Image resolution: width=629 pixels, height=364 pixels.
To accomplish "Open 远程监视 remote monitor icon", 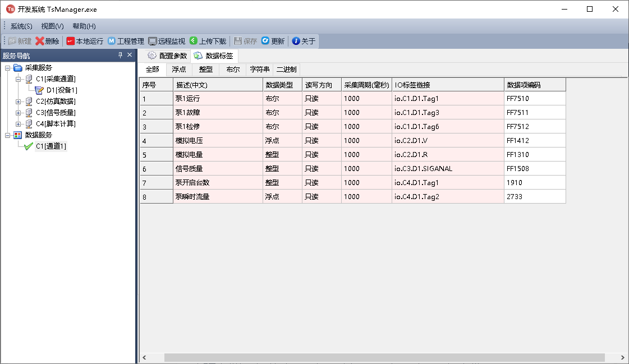I will [153, 41].
